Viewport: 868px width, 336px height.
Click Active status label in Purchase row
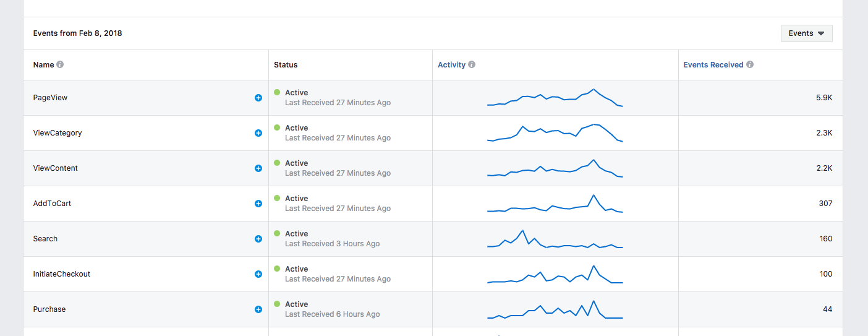click(x=297, y=304)
